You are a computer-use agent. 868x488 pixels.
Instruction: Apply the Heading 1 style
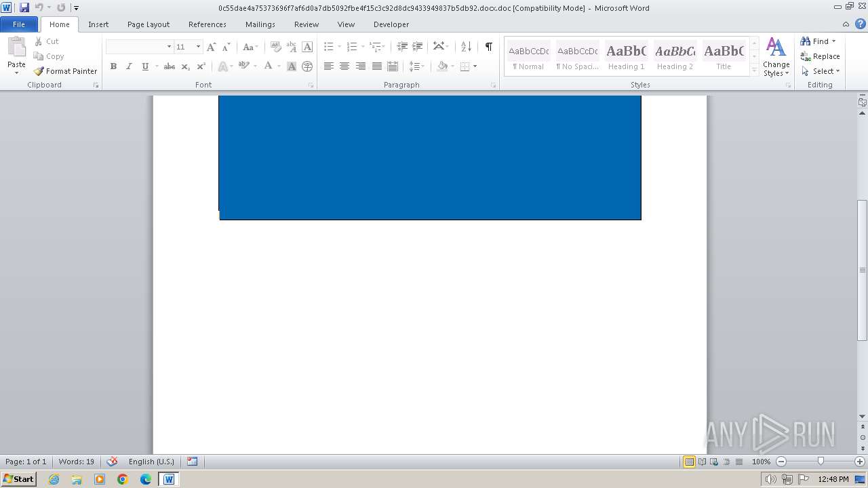626,56
